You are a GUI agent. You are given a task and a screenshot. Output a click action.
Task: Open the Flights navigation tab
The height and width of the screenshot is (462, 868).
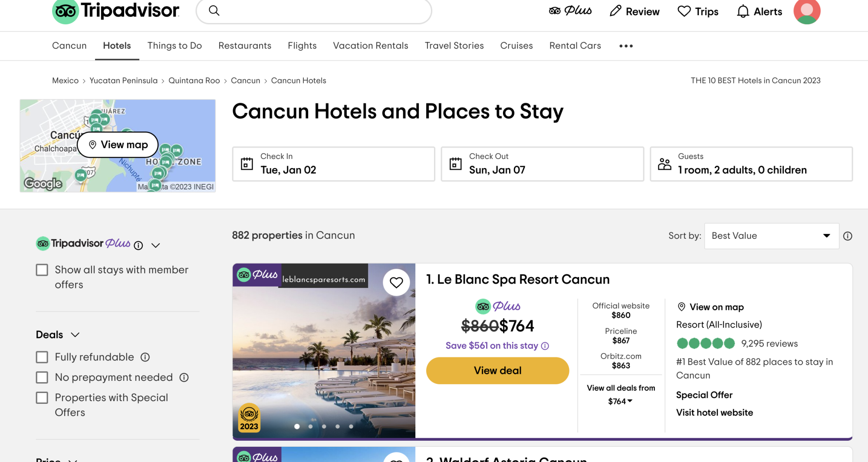click(302, 46)
